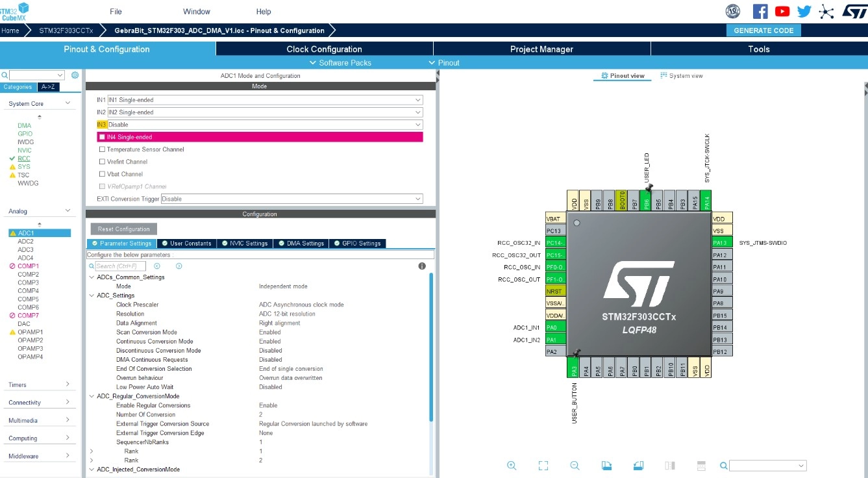This screenshot has width=868, height=478.
Task: Go to the Home breadcrumb
Action: [10, 31]
